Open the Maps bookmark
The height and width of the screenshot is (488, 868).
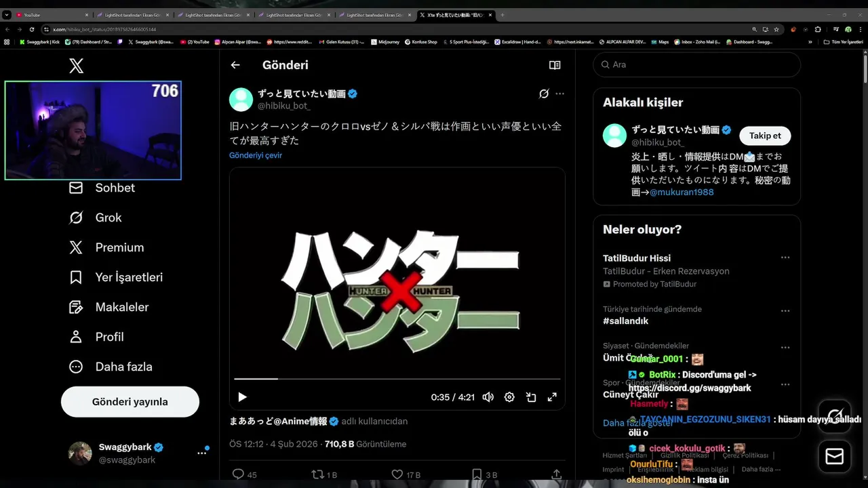click(659, 42)
